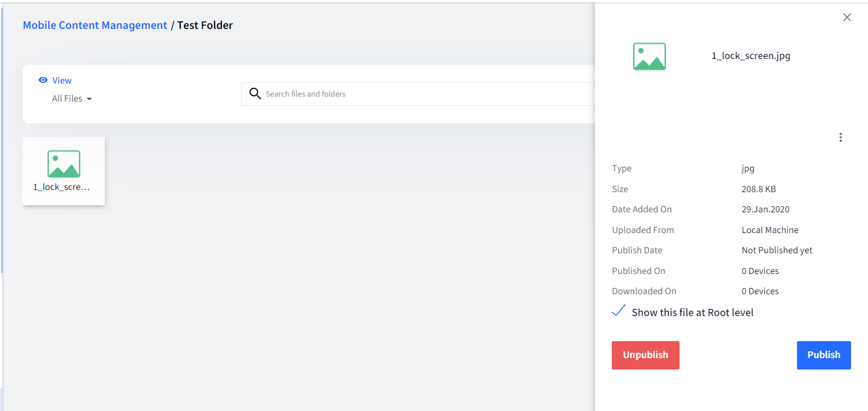This screenshot has height=411, width=868.
Task: Click the Show this file at Root level label
Action: [692, 313]
